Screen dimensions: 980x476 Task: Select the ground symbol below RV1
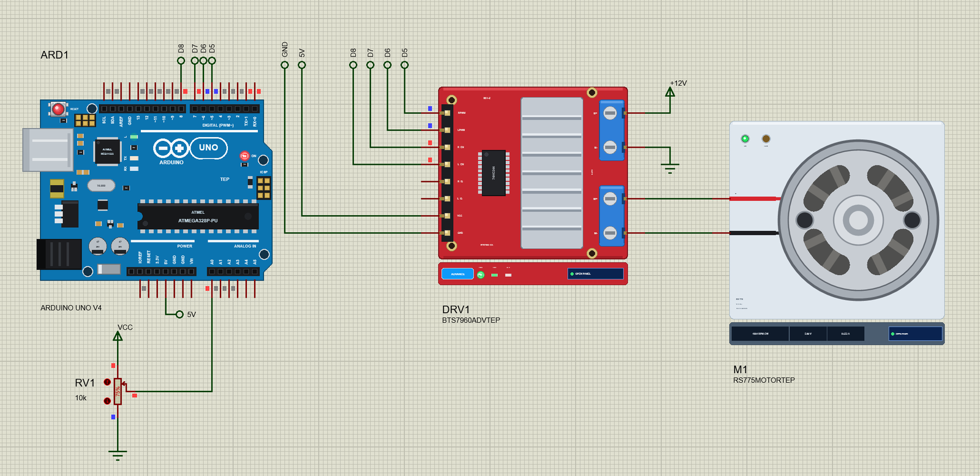[118, 456]
